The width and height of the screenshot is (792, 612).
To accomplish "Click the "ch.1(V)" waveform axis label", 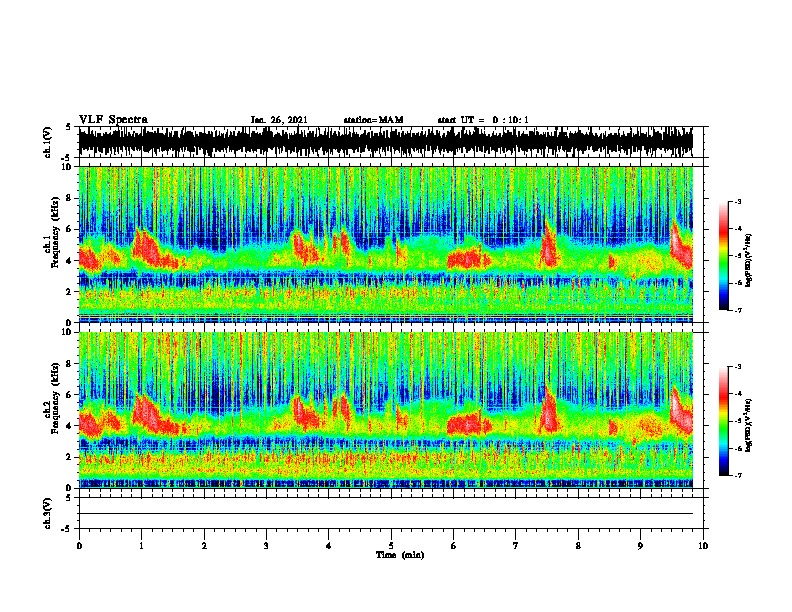I will pyautogui.click(x=47, y=142).
